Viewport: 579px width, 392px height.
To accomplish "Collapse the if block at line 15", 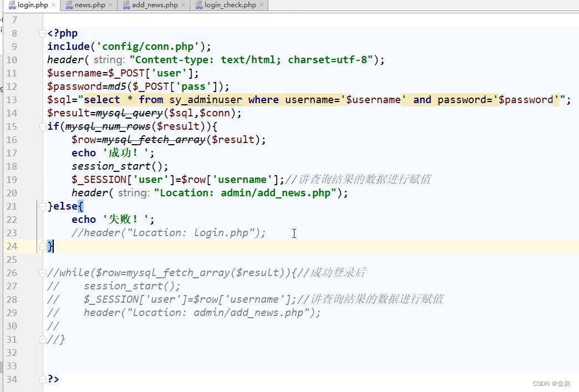I will (x=43, y=126).
